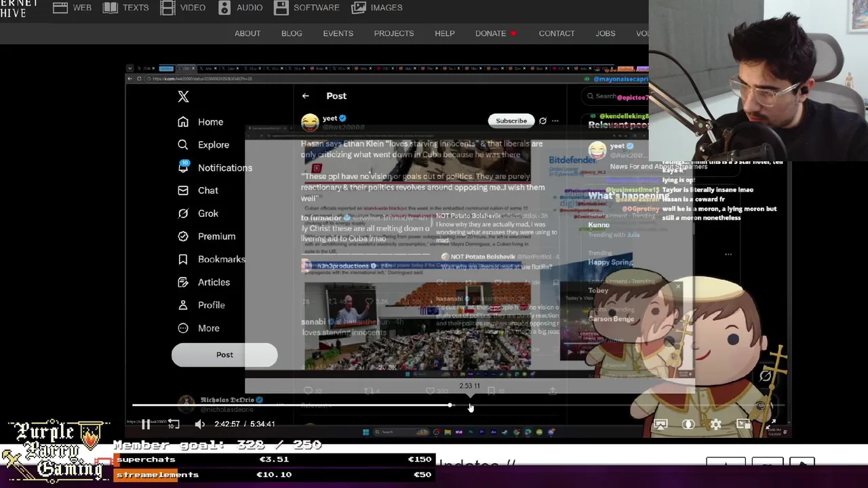This screenshot has height=488, width=868.
Task: Click the back arrow beside Post heading
Action: point(305,96)
